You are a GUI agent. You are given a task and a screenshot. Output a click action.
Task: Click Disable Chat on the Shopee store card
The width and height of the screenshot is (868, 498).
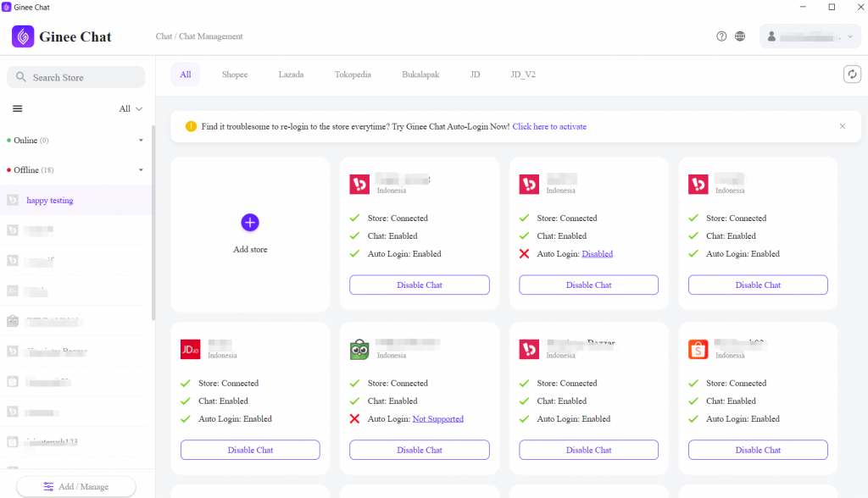click(x=758, y=450)
